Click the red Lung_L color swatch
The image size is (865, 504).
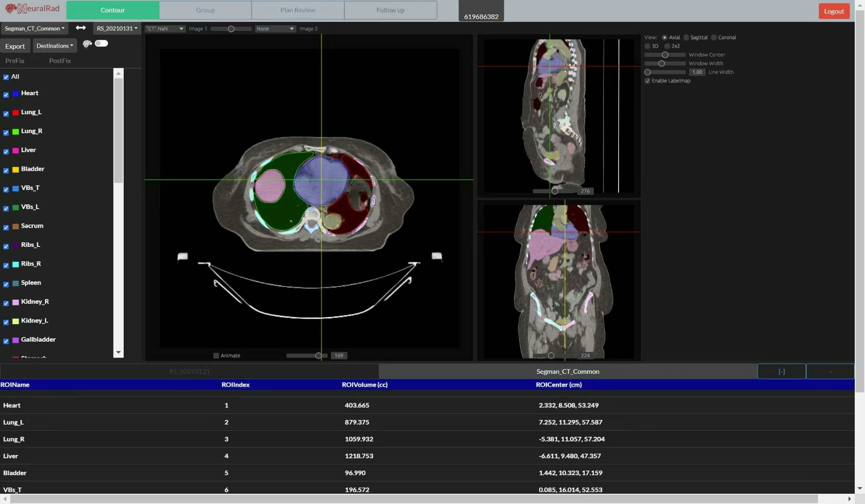click(x=15, y=112)
